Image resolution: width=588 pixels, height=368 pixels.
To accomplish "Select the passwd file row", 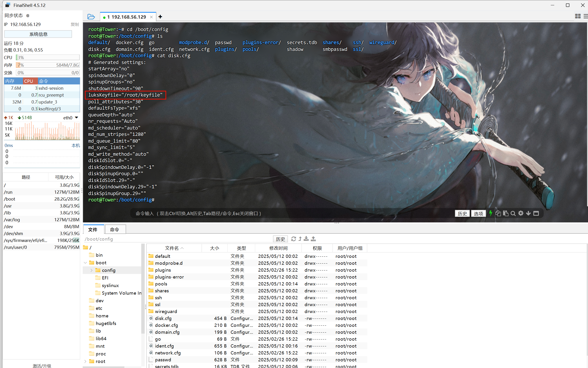I will point(257,359).
